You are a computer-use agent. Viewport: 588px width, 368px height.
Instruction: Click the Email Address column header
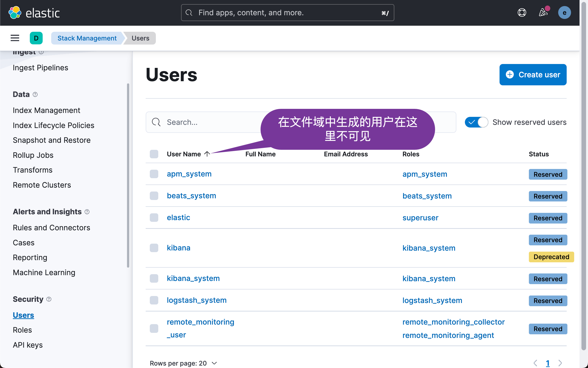[346, 154]
